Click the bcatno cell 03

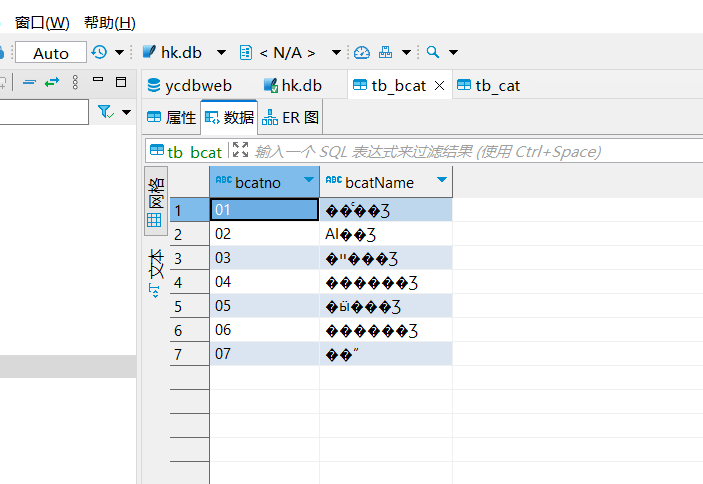click(265, 258)
